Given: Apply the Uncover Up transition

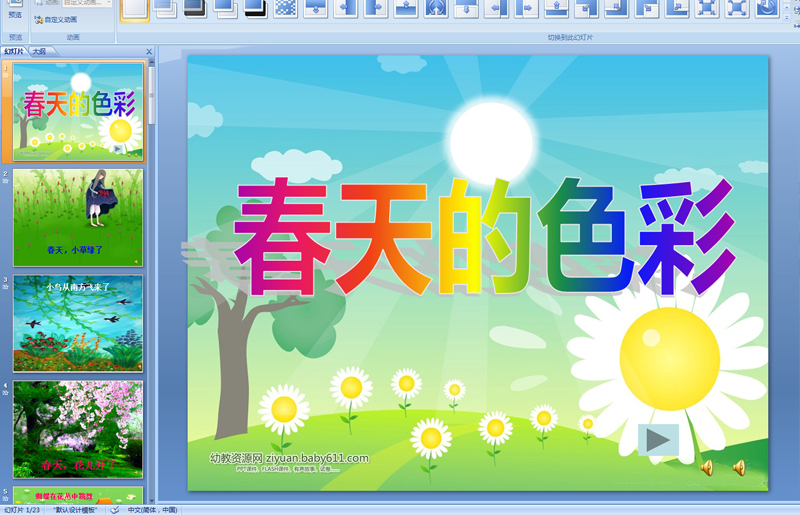Looking at the screenshot, I should pyautogui.click(x=557, y=9).
